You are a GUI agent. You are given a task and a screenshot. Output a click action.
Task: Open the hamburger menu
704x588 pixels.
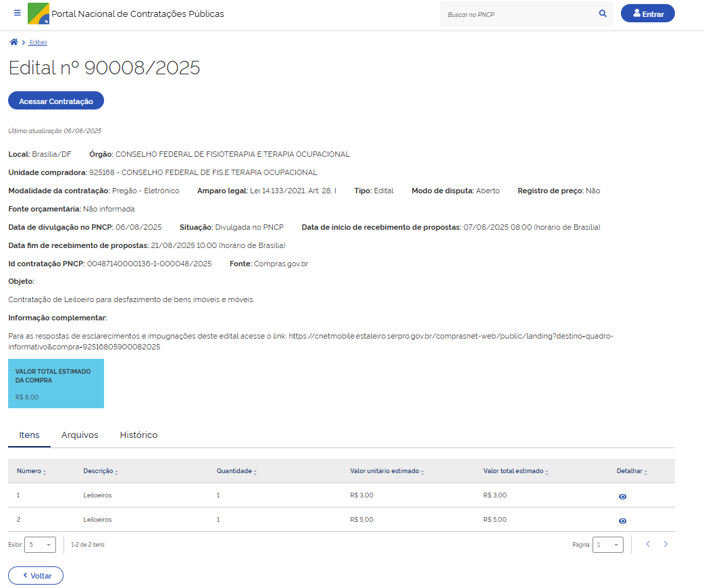(x=17, y=13)
